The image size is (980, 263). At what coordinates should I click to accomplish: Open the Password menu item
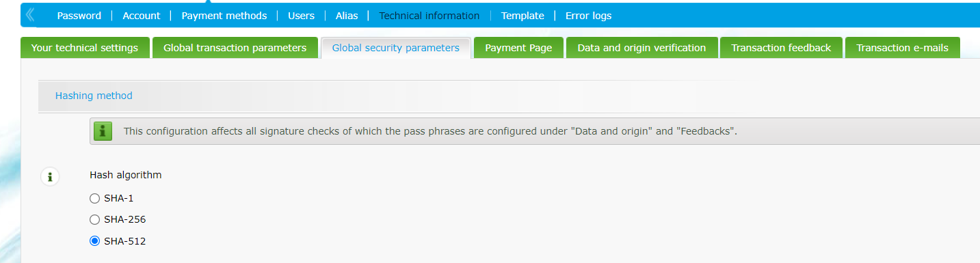[79, 16]
